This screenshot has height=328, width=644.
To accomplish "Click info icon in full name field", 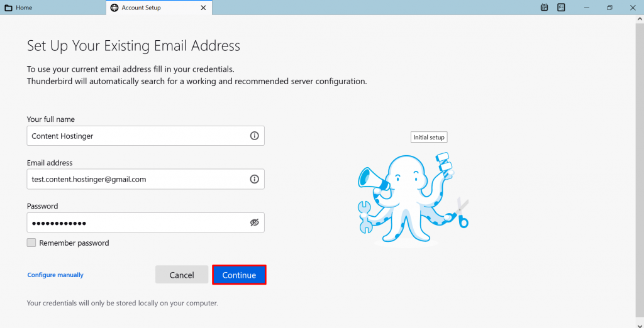I will click(254, 136).
